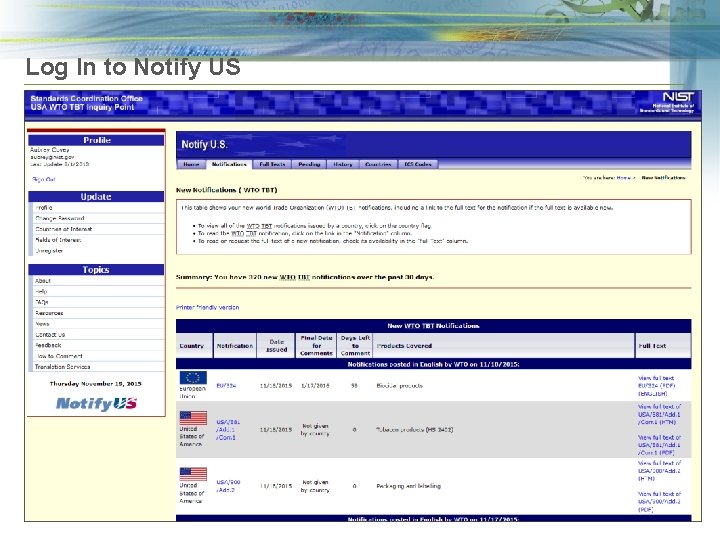Open the EU/324 notification link
Image resolution: width=720 pixels, height=540 pixels.
tap(226, 386)
